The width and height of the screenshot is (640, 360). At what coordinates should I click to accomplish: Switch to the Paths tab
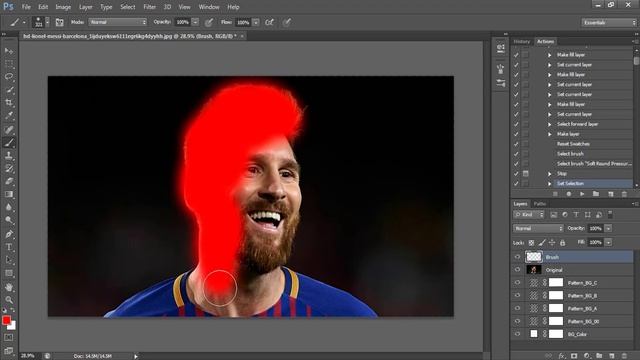pyautogui.click(x=540, y=204)
